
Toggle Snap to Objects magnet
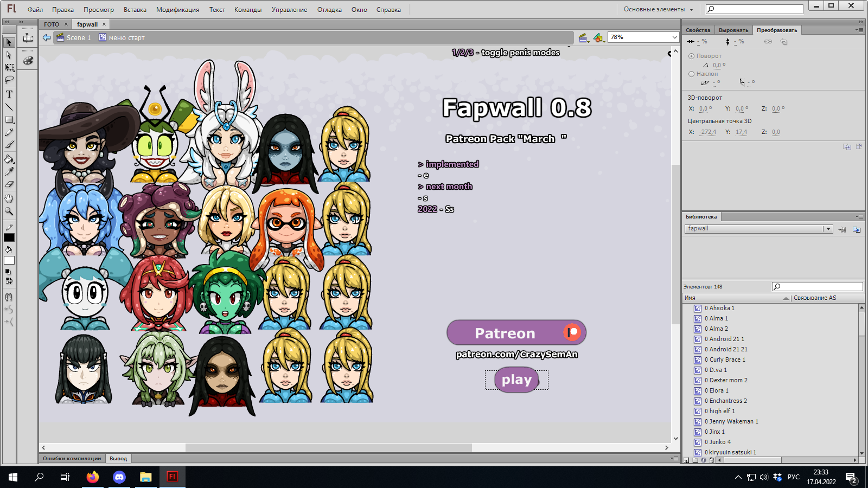(9, 297)
